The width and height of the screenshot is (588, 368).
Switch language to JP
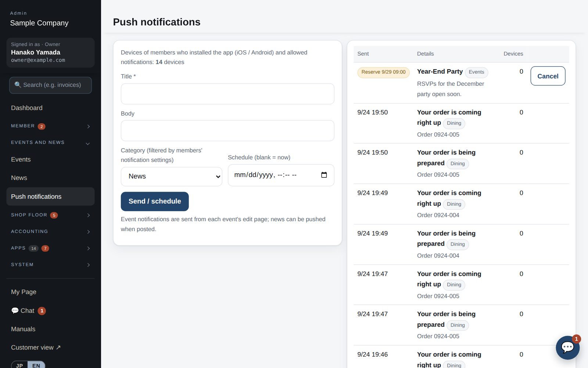pos(19,365)
